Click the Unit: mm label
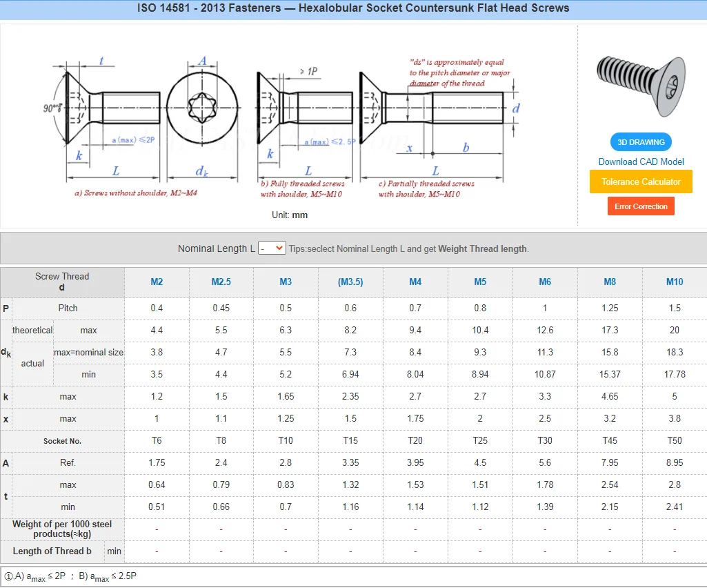 (x=290, y=215)
